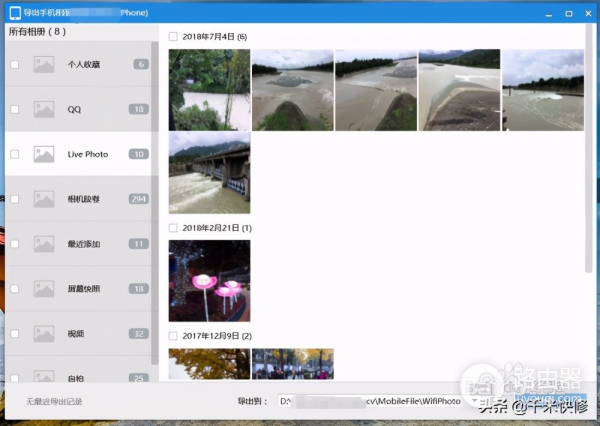Select the pink lotus lantern night photo
Viewport: 600px width, 426px height.
(x=209, y=280)
